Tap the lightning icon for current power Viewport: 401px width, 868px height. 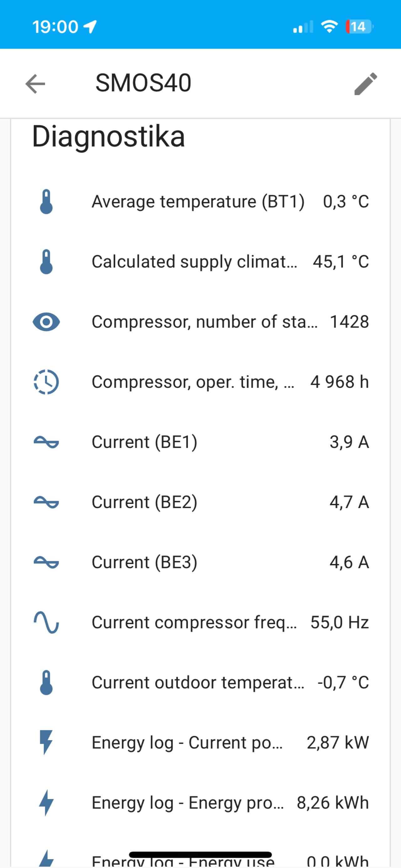click(x=46, y=742)
